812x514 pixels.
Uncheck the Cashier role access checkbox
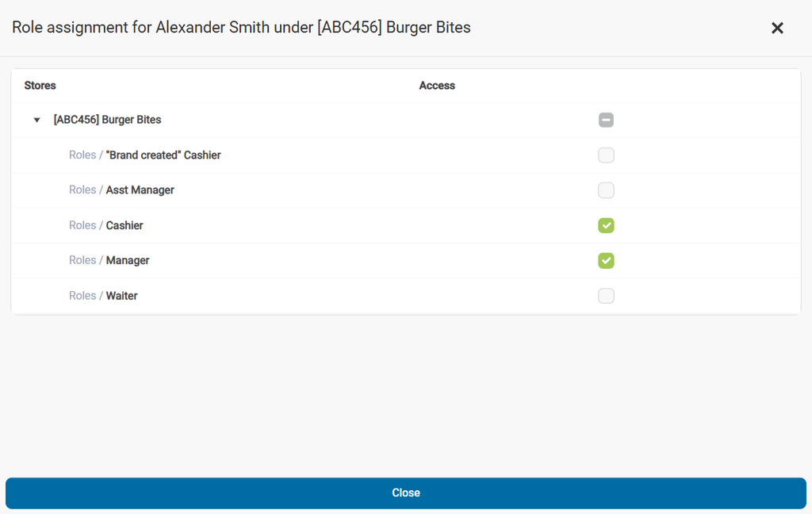click(x=606, y=226)
